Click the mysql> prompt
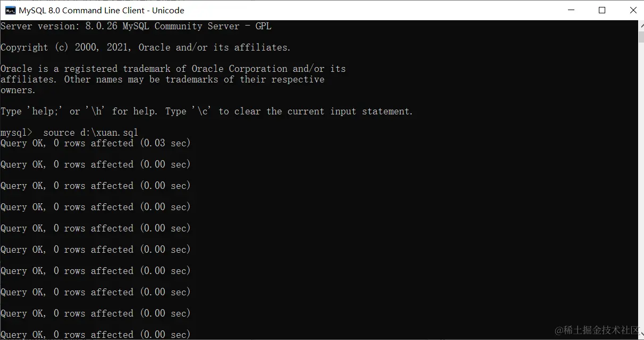The image size is (644, 340). [x=16, y=132]
